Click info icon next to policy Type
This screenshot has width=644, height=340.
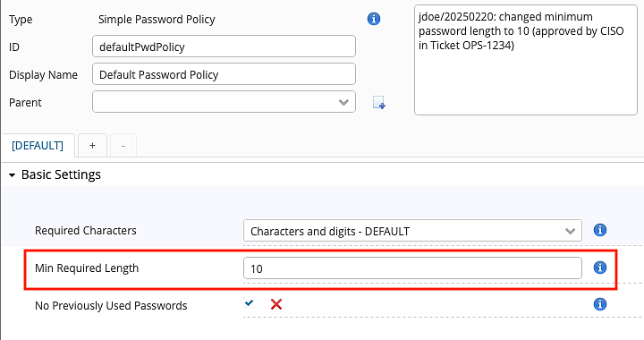coord(373,19)
